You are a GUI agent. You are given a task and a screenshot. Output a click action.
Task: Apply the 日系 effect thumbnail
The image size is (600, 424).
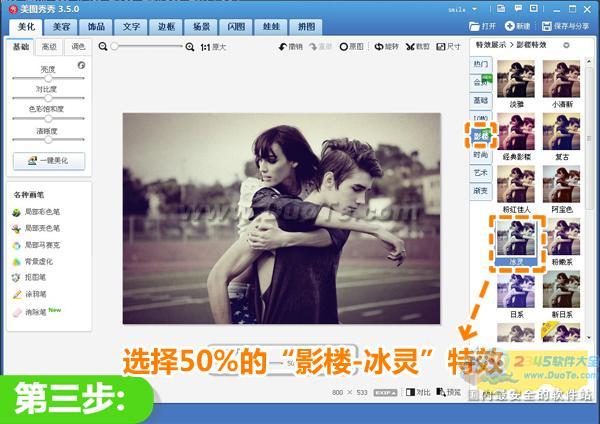pyautogui.click(x=516, y=290)
